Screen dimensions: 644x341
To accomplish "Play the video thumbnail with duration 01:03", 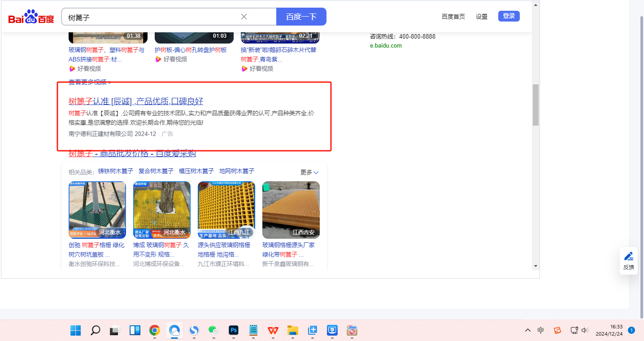I will tap(194, 37).
